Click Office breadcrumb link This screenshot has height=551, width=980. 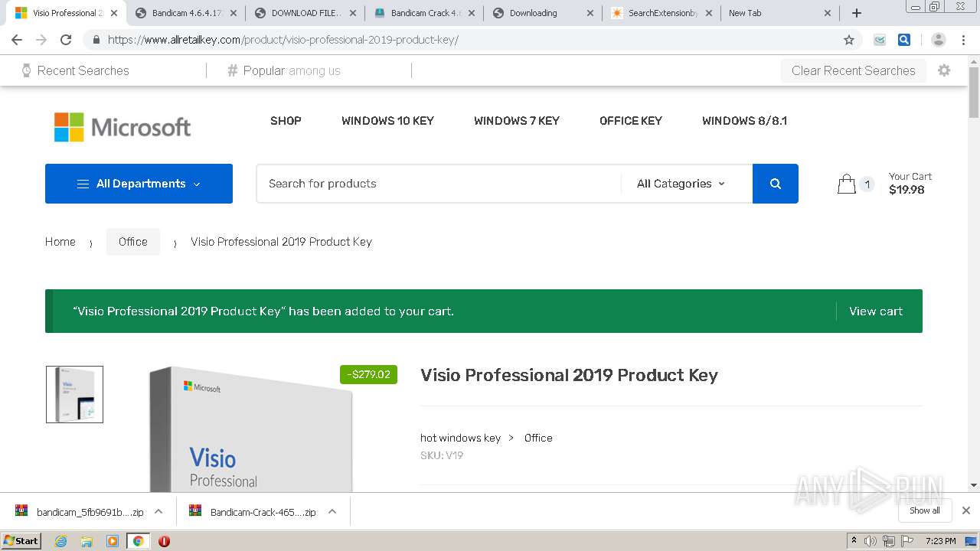coord(133,242)
